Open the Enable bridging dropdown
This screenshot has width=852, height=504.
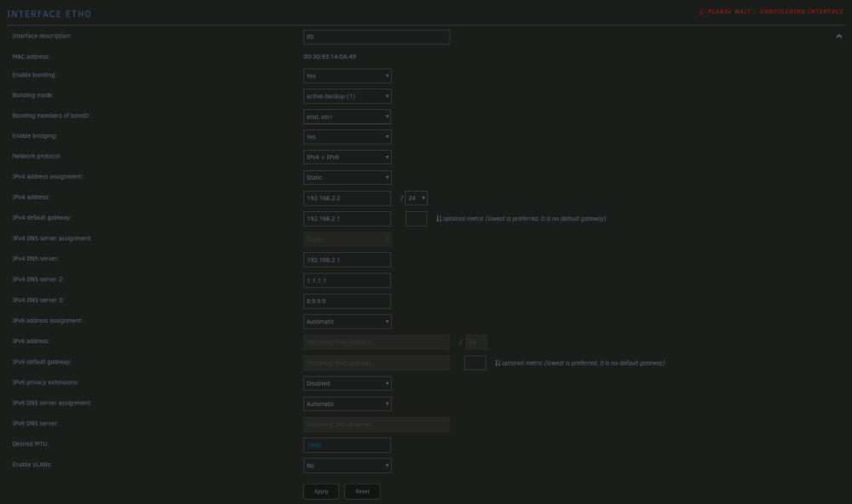click(347, 137)
